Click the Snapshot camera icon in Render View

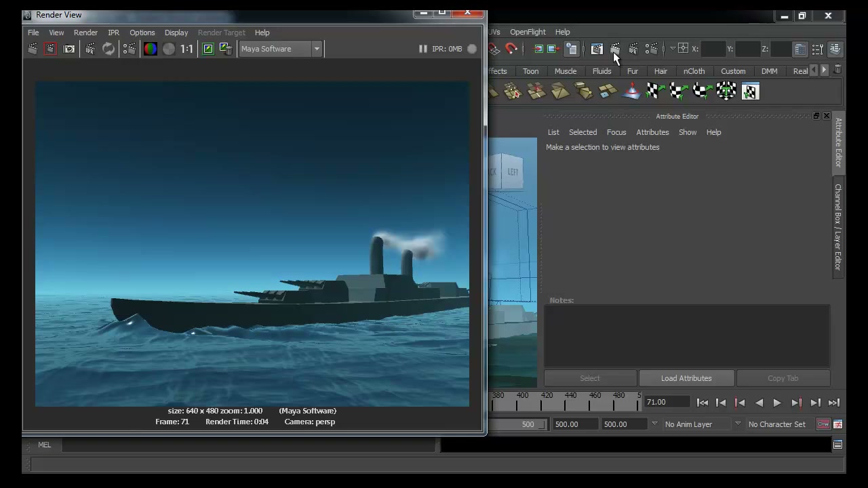tap(69, 49)
